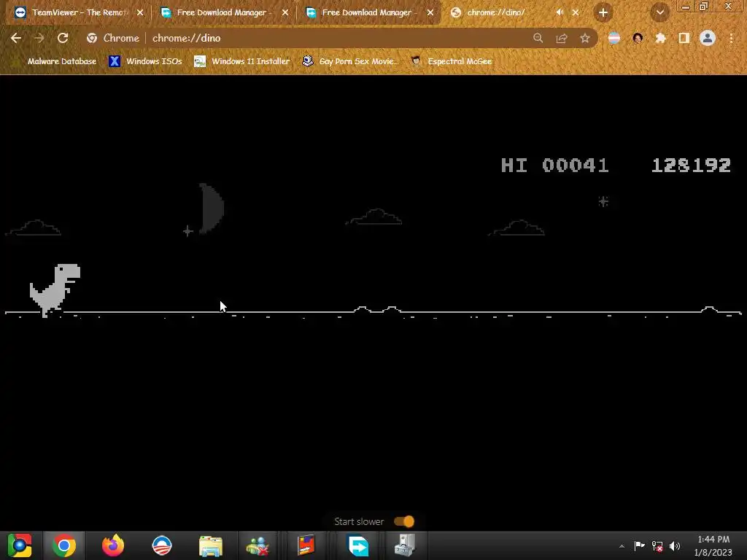Open Google Chrome from the taskbar
The height and width of the screenshot is (560, 747).
click(64, 545)
